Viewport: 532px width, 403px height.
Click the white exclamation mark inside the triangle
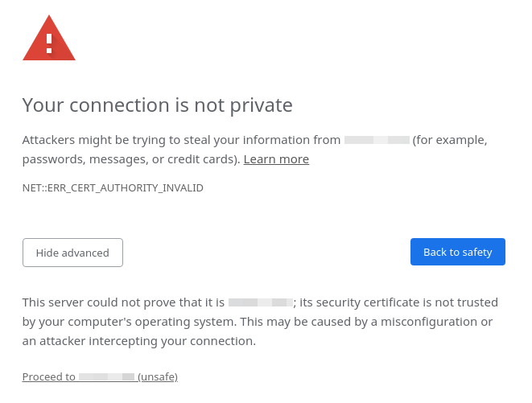49,43
